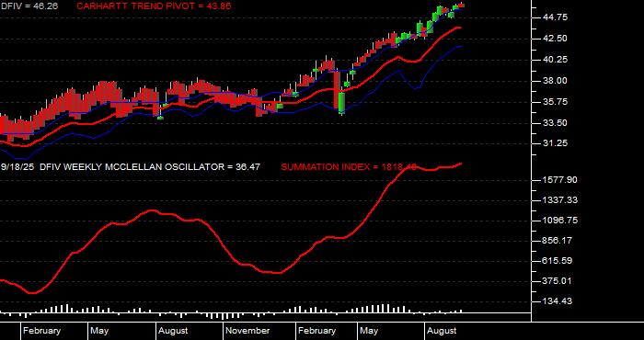This screenshot has height=340, width=644.
Task: Click the second February label on time axis
Action: pyautogui.click(x=317, y=331)
